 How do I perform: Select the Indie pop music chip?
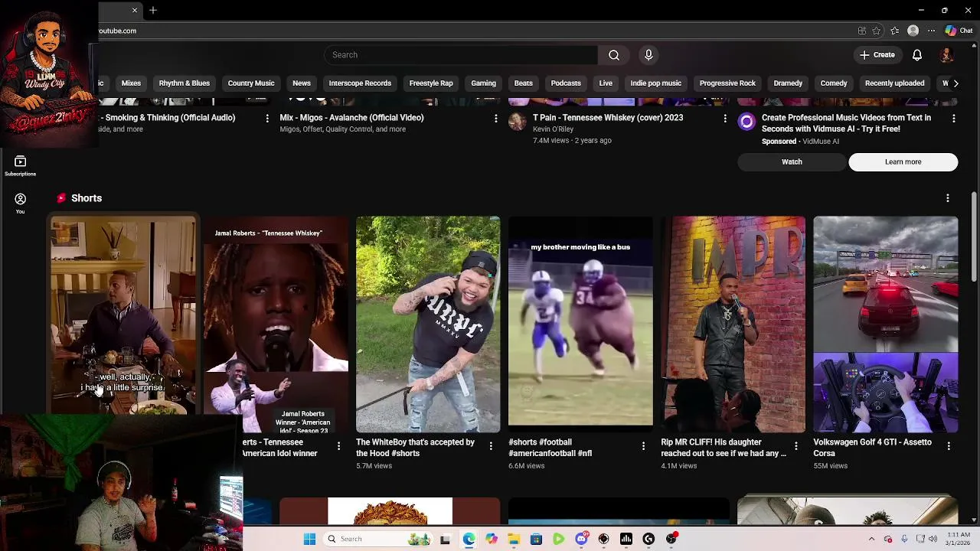(656, 83)
